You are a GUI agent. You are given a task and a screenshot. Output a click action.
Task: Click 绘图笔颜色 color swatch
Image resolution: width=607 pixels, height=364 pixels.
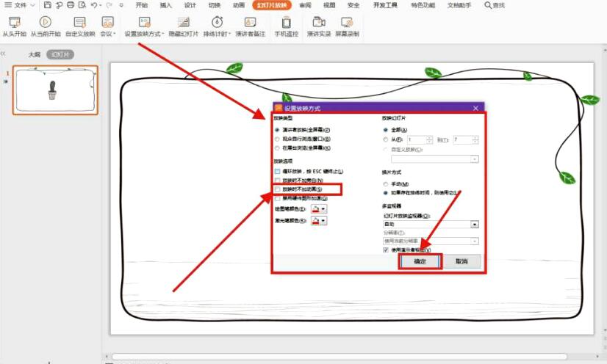click(x=315, y=209)
